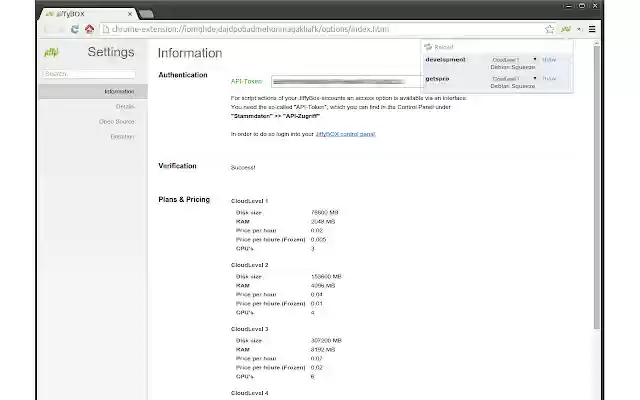Image resolution: width=640 pixels, height=400 pixels.
Task: Click the scrollbar up arrow
Action: tap(596, 42)
